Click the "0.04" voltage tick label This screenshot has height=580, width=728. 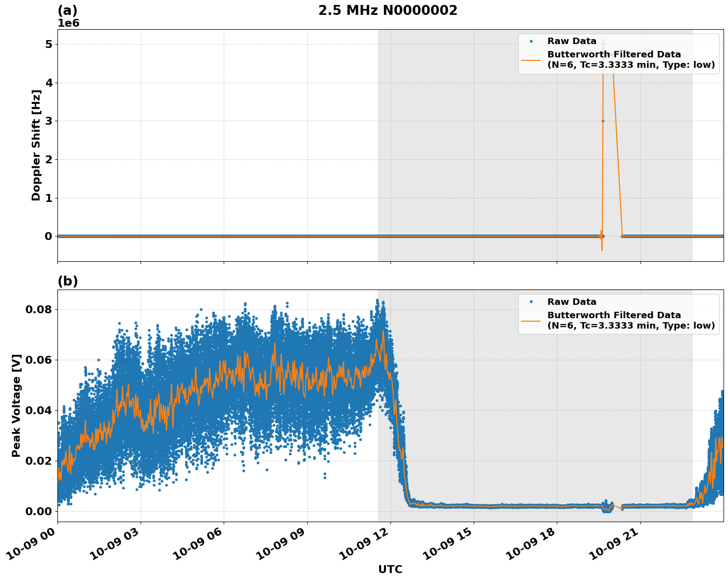pos(39,410)
